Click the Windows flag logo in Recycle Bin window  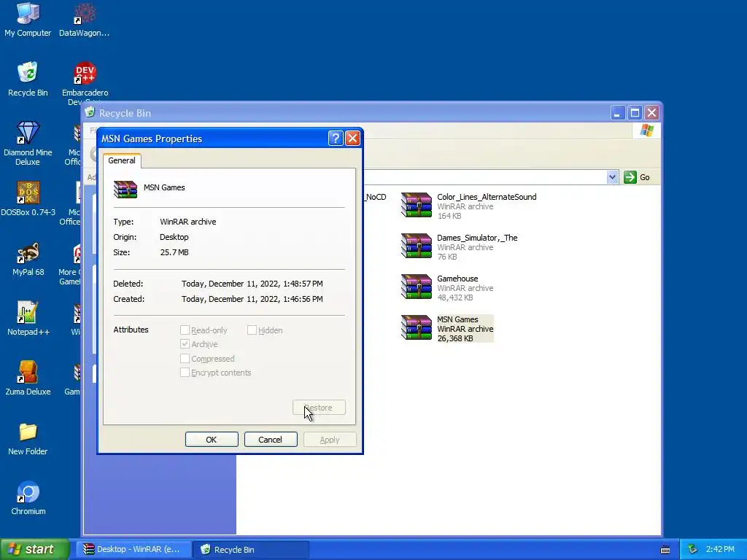click(x=647, y=130)
